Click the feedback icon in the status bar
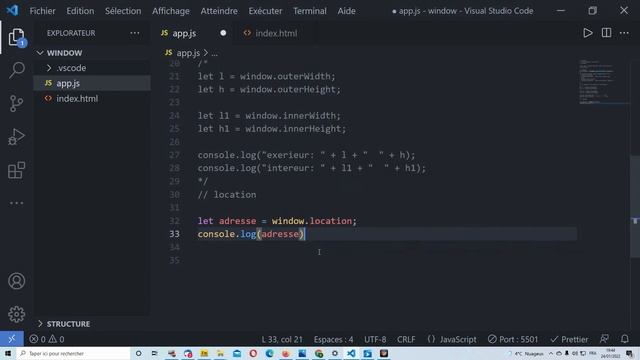 click(x=604, y=339)
